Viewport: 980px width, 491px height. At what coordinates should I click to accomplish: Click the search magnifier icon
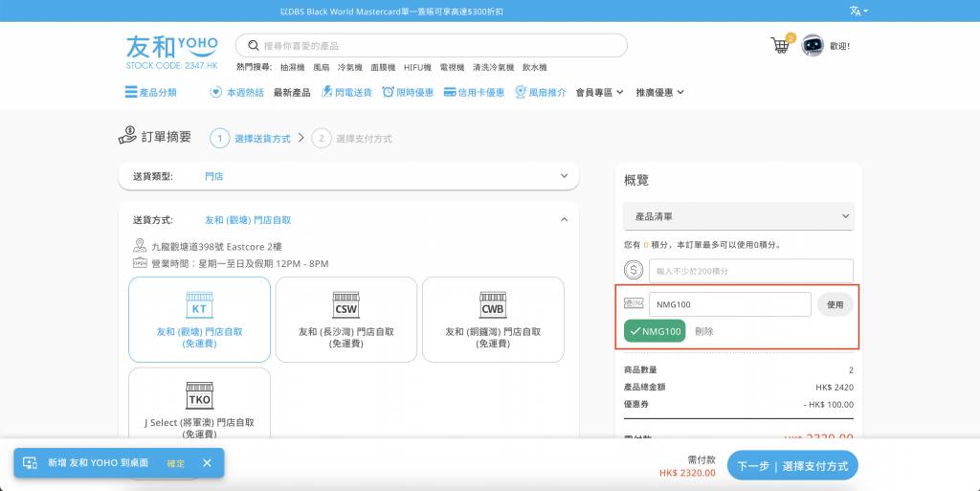[x=253, y=46]
